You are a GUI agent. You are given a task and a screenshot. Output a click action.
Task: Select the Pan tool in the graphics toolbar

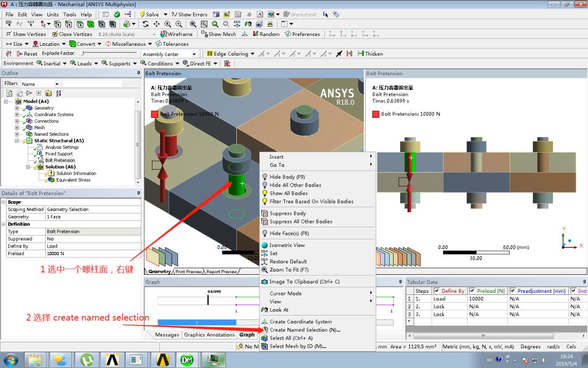coord(157,23)
